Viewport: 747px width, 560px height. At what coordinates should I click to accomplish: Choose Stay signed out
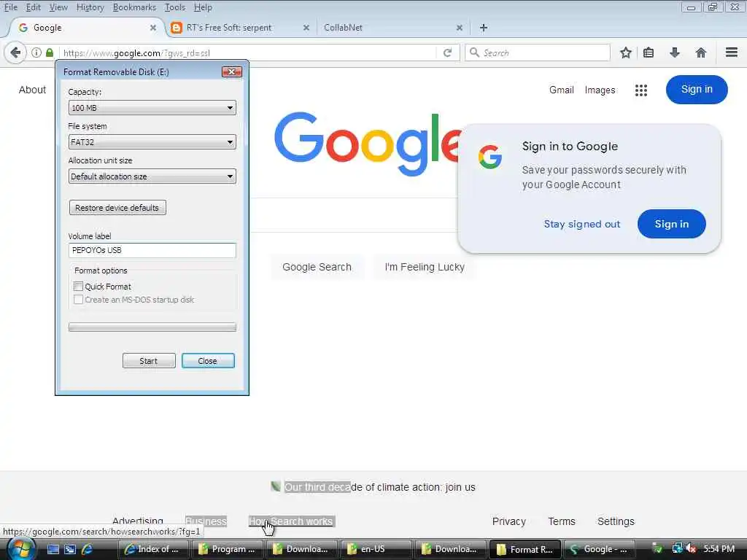click(x=582, y=224)
